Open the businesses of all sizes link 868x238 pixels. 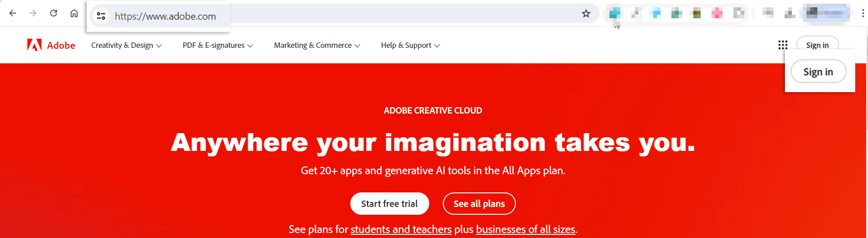(525, 229)
